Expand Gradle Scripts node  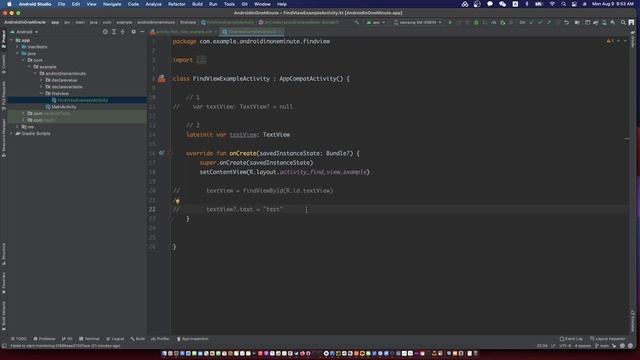click(x=11, y=133)
